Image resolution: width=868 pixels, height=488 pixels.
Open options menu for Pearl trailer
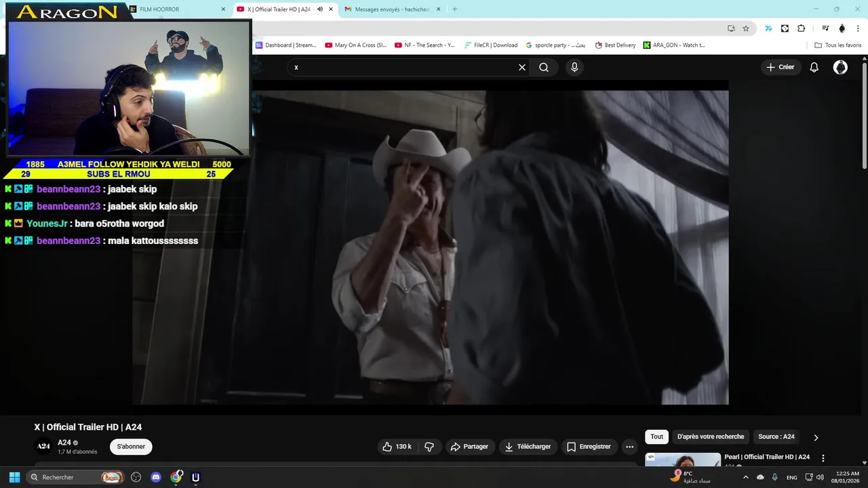(x=823, y=458)
